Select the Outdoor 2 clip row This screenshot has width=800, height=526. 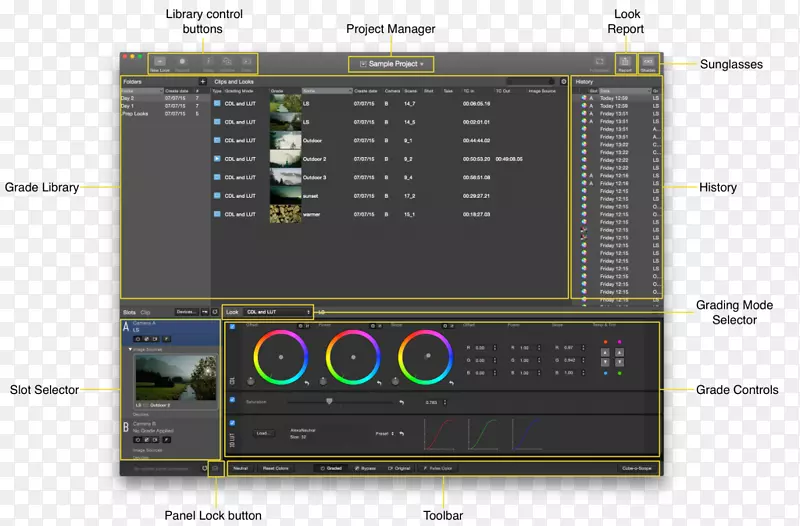pos(315,159)
